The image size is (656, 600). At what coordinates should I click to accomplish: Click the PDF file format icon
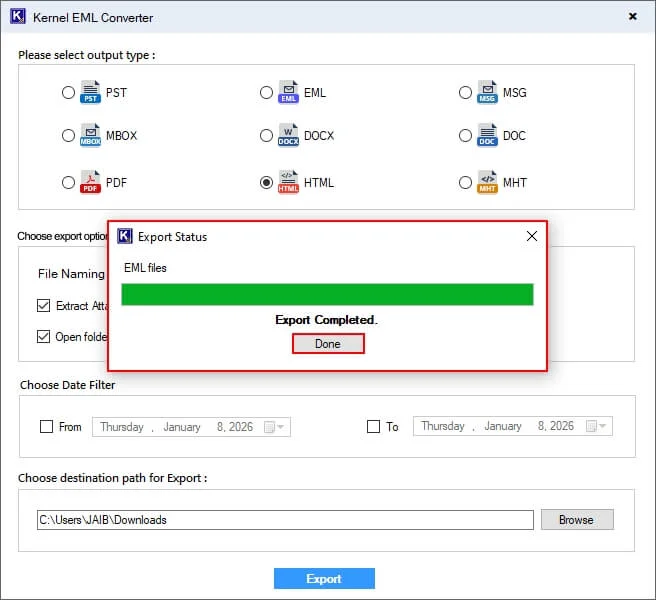tap(90, 182)
